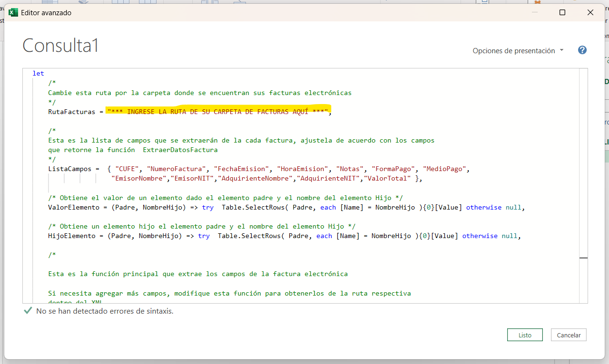The image size is (609, 364).
Task: Click 'try' keyword in HijoElemento line
Action: click(x=204, y=236)
